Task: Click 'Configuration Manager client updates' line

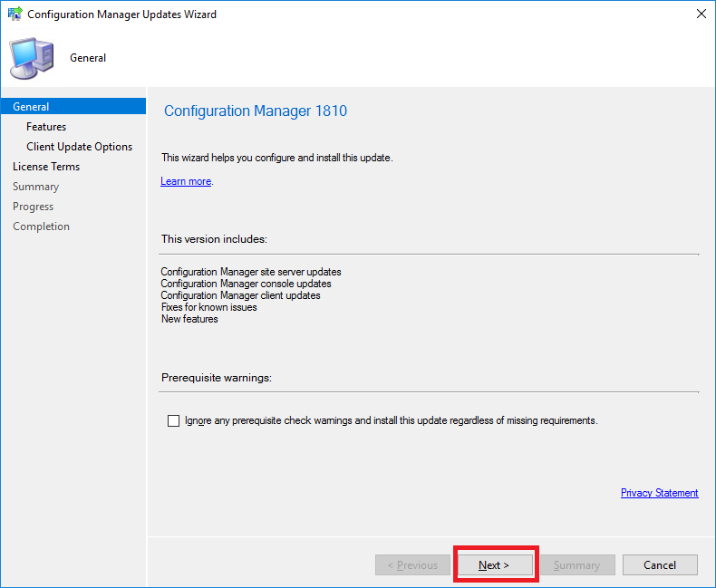Action: click(x=240, y=295)
